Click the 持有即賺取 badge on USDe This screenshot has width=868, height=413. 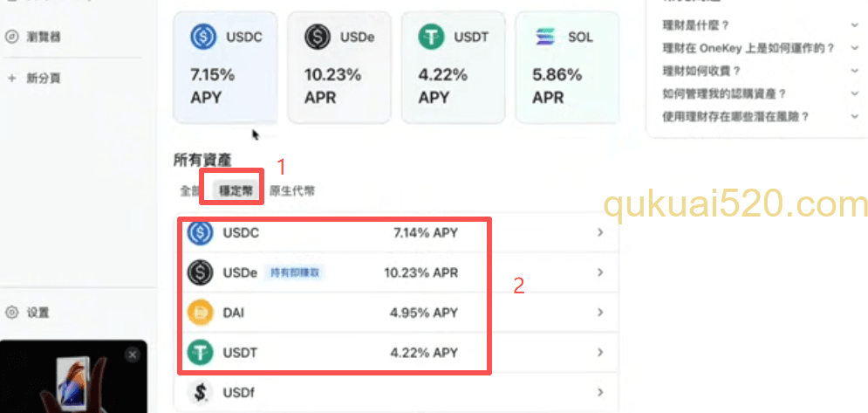pyautogui.click(x=295, y=272)
